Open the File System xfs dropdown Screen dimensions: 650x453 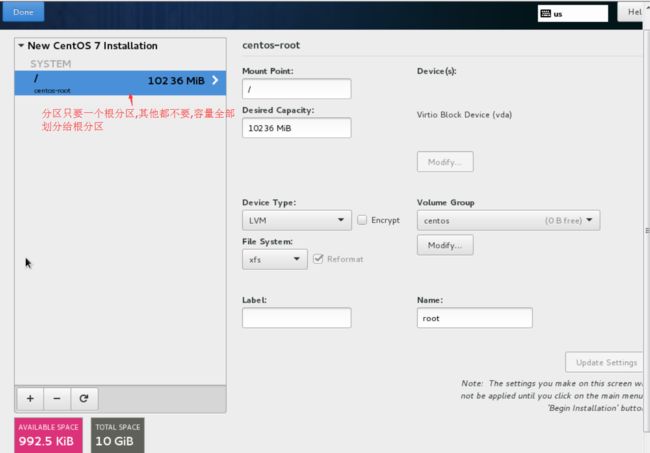[x=274, y=259]
